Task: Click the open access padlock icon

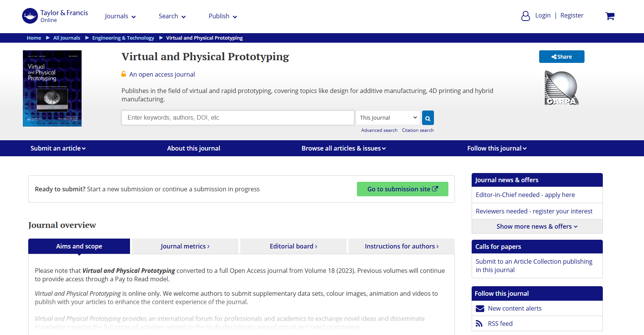Action: click(x=124, y=74)
